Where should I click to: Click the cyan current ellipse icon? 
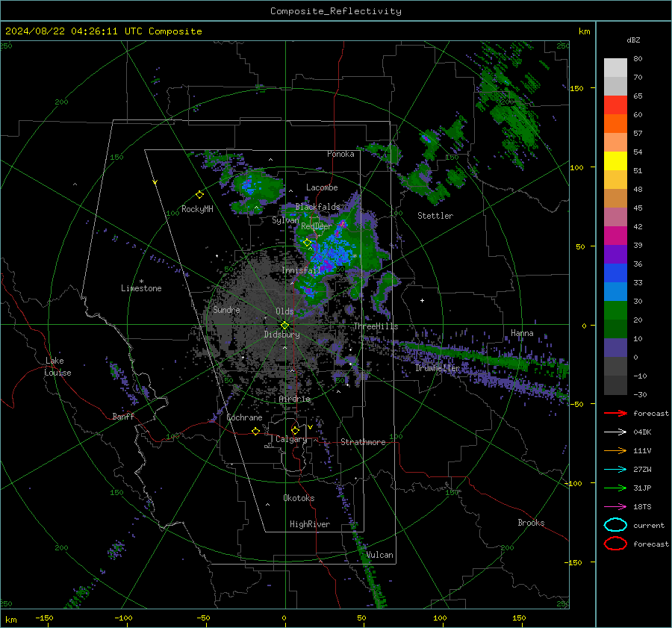tap(615, 525)
